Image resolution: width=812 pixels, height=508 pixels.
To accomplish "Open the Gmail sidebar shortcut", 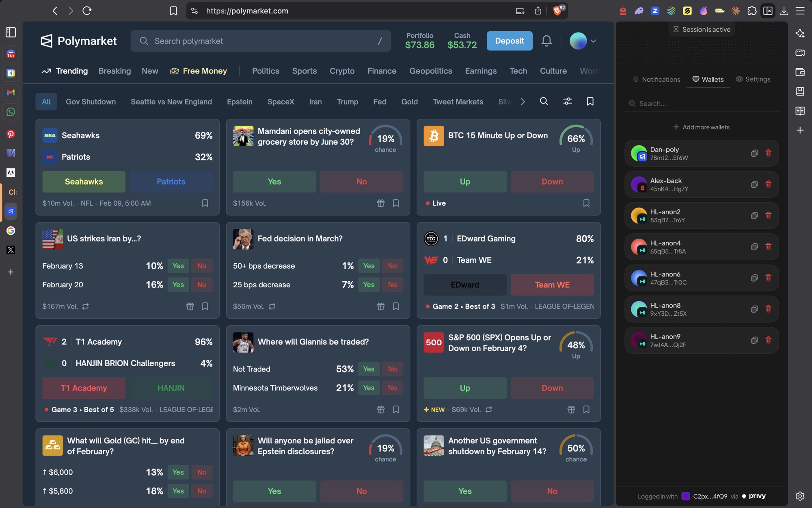I will point(11,92).
